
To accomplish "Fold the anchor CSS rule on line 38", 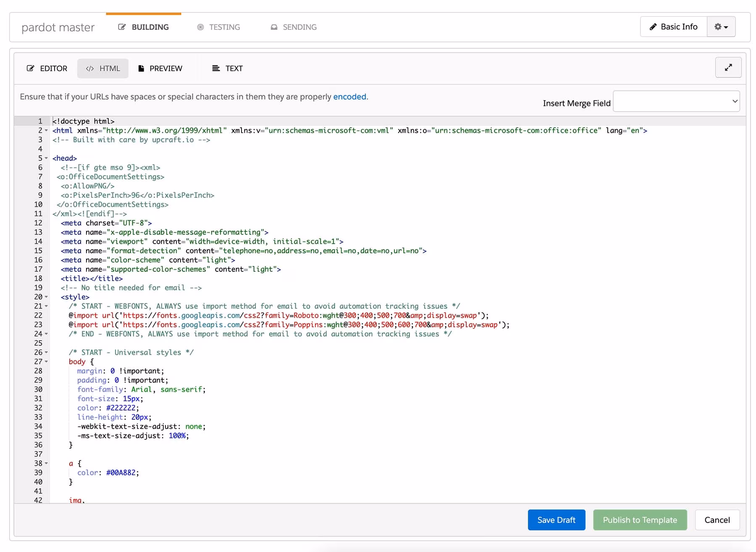I will coord(46,463).
